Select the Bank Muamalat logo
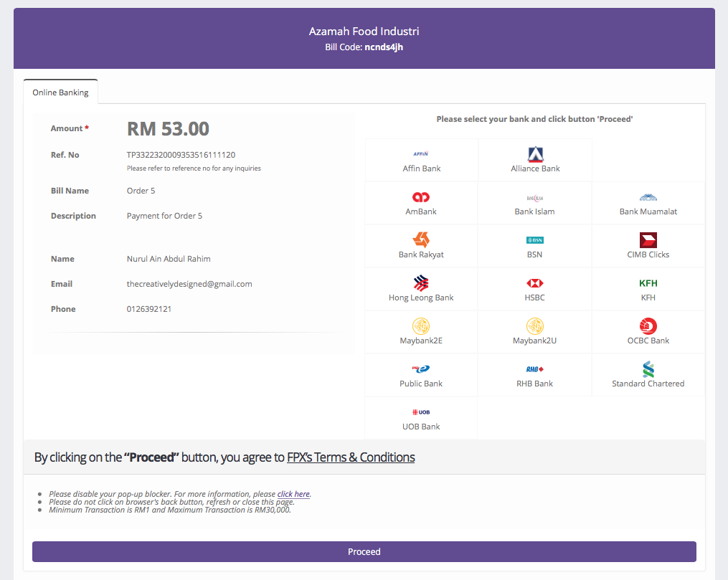This screenshot has height=580, width=728. click(x=648, y=197)
